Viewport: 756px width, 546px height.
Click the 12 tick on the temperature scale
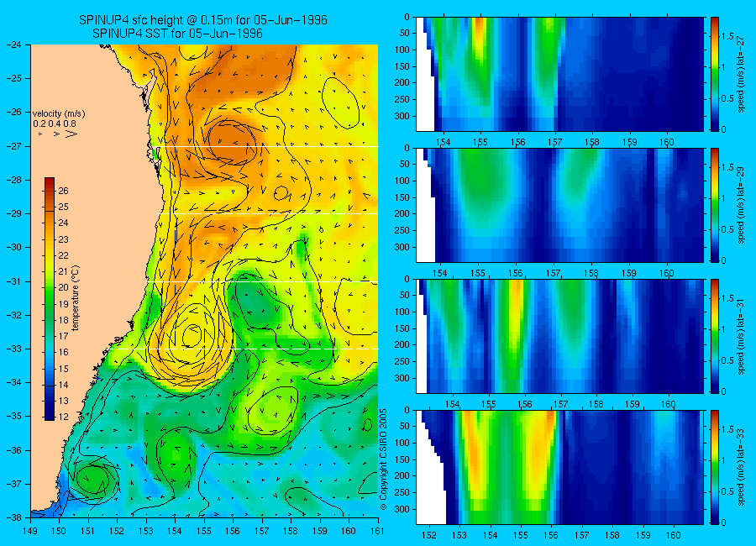pos(63,417)
